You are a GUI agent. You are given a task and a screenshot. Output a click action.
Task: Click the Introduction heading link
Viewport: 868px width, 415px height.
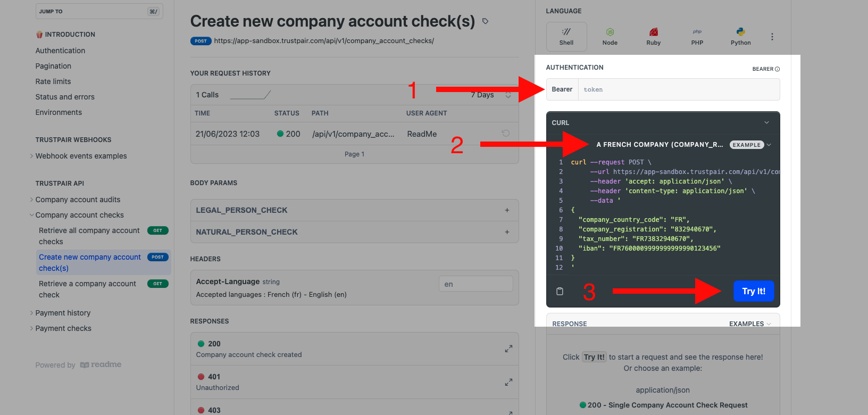(70, 35)
